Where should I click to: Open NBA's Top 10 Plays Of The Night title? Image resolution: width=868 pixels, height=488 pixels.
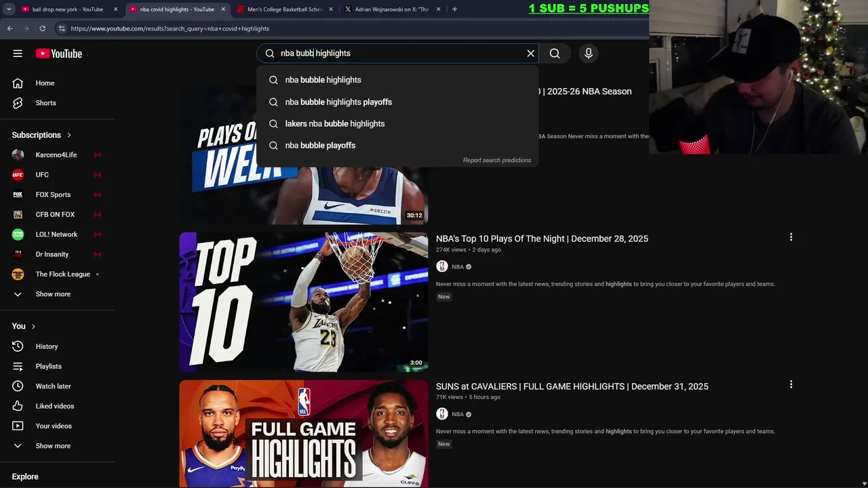pos(542,239)
